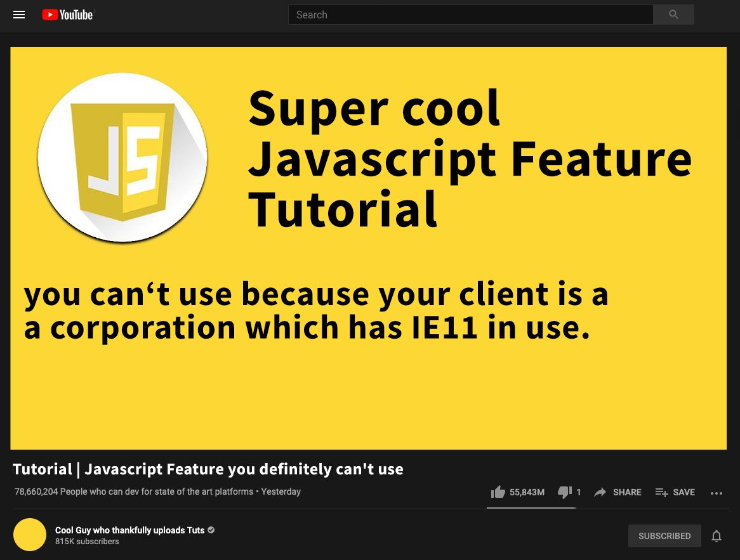Dislike the video with the thumbs down

(564, 492)
